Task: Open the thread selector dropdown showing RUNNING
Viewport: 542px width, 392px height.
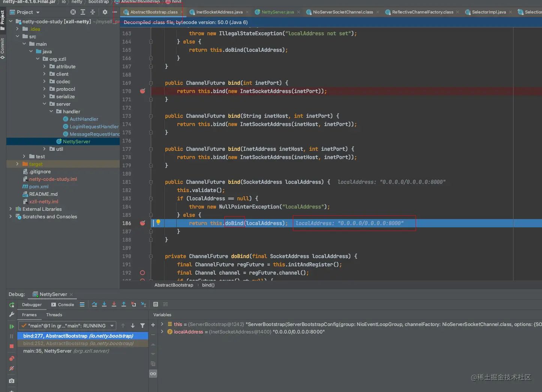Action: (68, 326)
